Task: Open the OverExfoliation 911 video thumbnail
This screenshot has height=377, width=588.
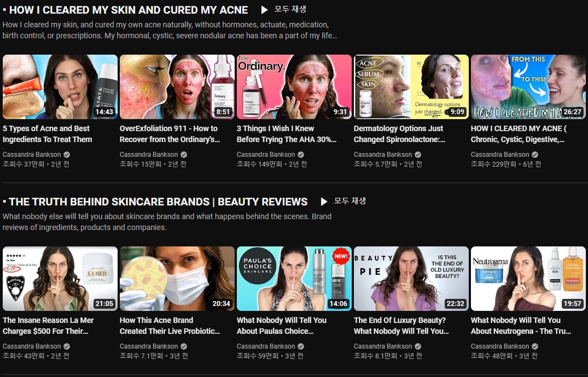Action: [x=177, y=87]
